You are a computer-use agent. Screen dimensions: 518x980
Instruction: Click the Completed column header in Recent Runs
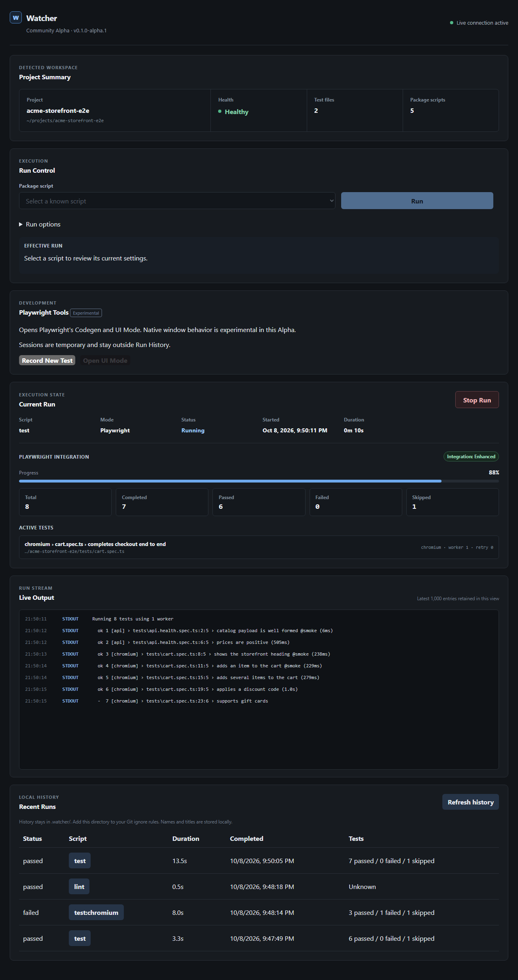pyautogui.click(x=246, y=839)
